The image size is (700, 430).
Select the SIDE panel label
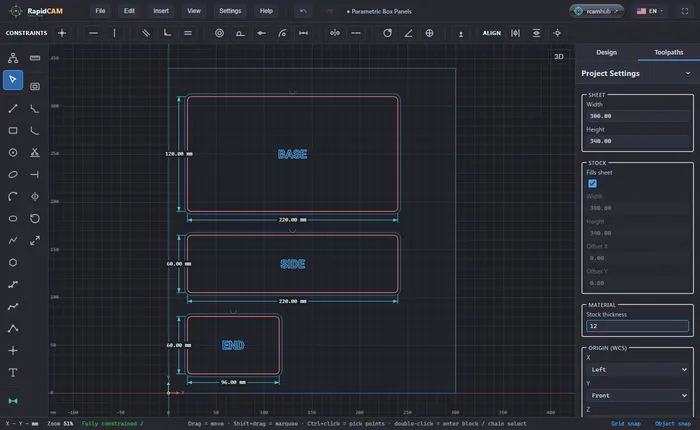(x=292, y=264)
